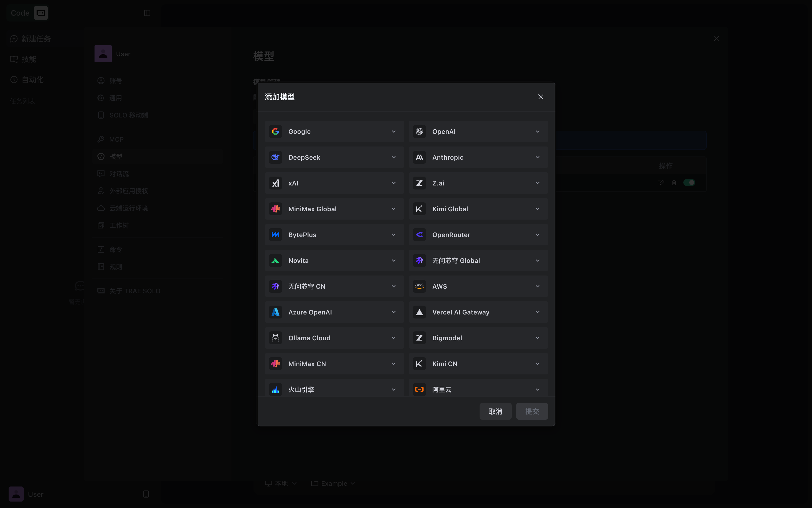Image resolution: width=812 pixels, height=508 pixels.
Task: Click the trash delete icon in the model row
Action: [x=674, y=183]
